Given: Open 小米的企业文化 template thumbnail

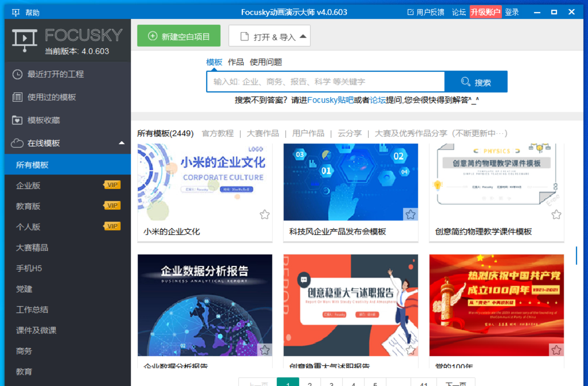Looking at the screenshot, I should [x=205, y=182].
